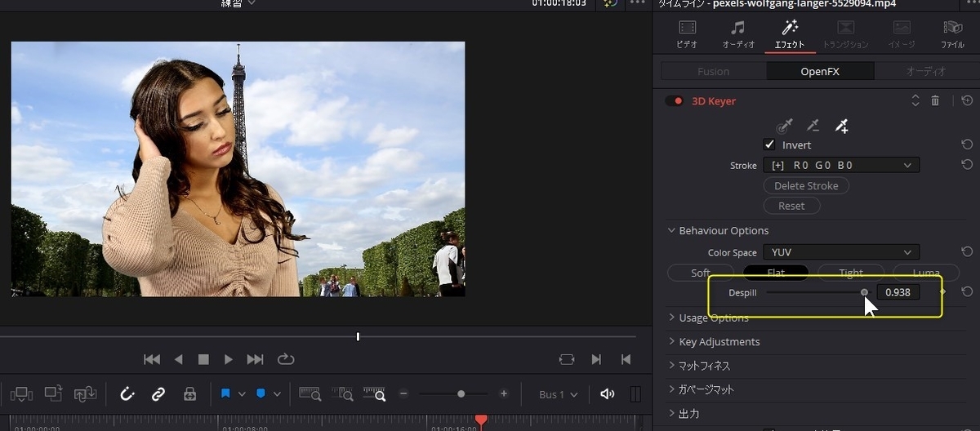This screenshot has height=431, width=980.
Task: Click the insert clip toolbar icon
Action: coord(21,394)
